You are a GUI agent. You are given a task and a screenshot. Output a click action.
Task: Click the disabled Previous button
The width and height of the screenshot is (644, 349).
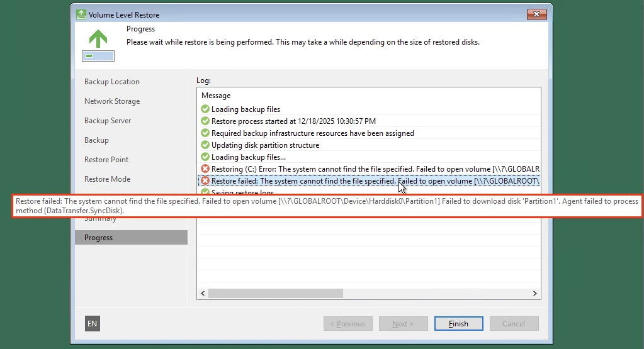point(348,324)
